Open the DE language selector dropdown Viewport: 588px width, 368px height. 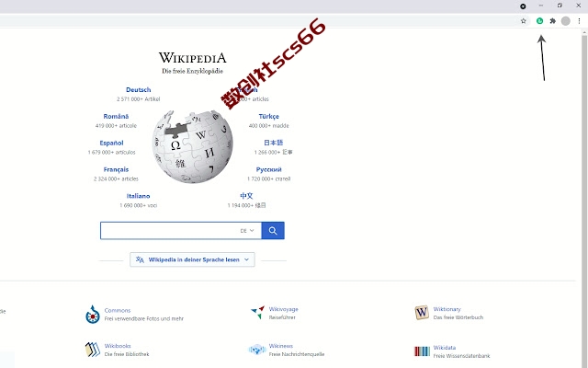click(x=247, y=231)
